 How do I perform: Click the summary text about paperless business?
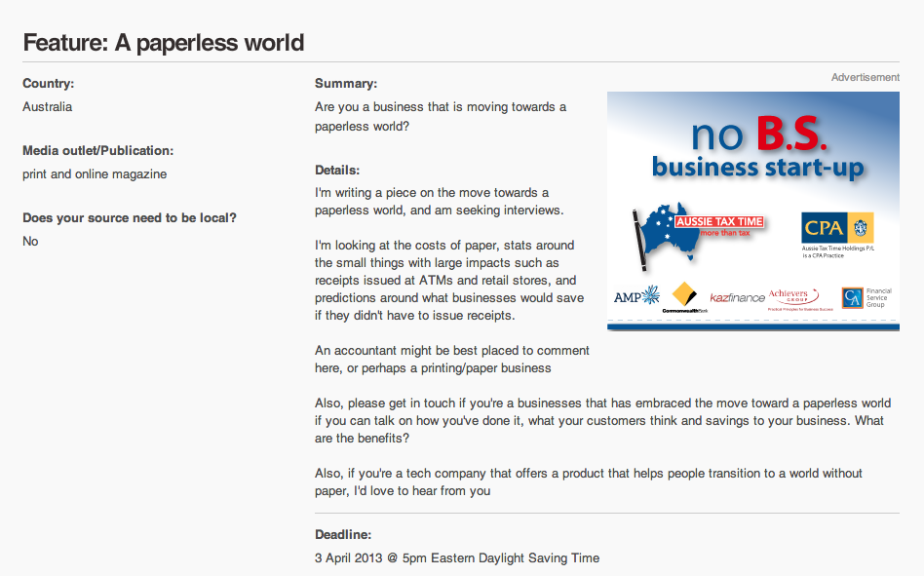tap(441, 117)
